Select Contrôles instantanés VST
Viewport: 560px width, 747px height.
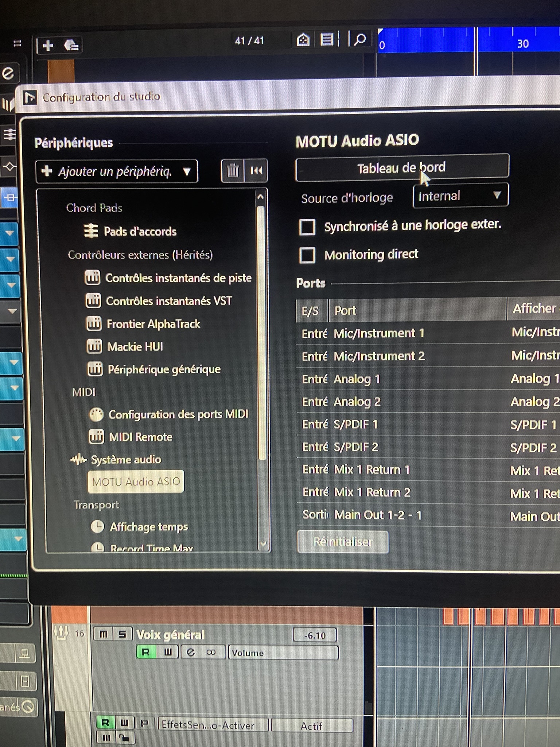(169, 301)
